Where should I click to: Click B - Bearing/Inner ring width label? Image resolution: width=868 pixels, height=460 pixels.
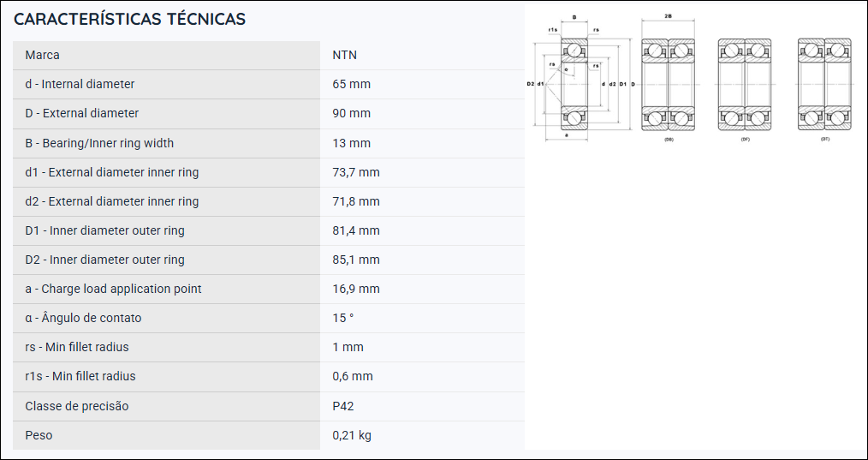pos(99,143)
